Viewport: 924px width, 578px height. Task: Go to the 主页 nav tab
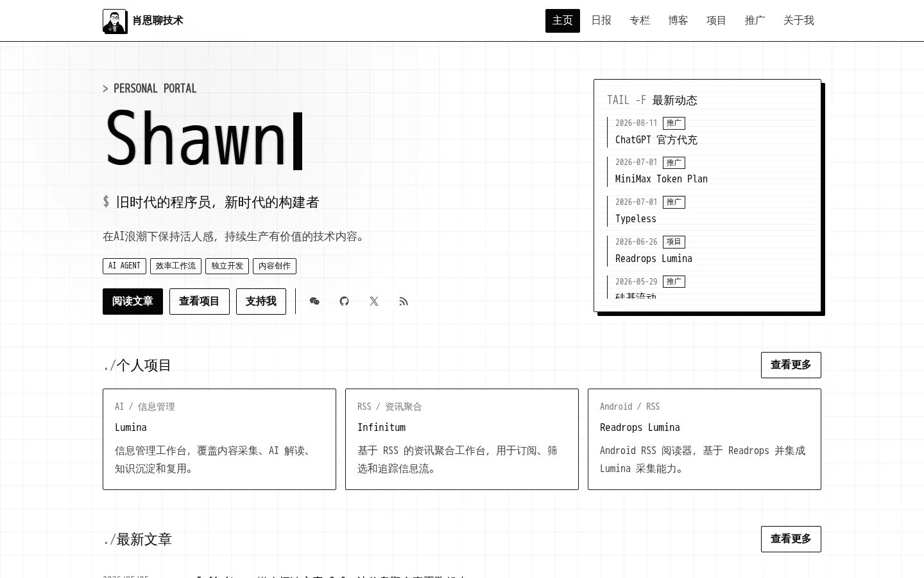coord(563,21)
